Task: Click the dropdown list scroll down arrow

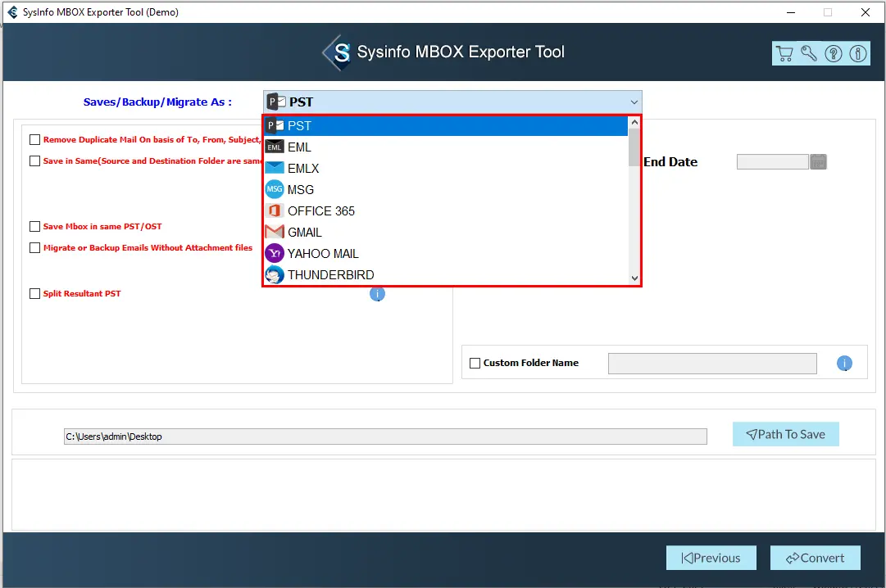Action: click(634, 278)
